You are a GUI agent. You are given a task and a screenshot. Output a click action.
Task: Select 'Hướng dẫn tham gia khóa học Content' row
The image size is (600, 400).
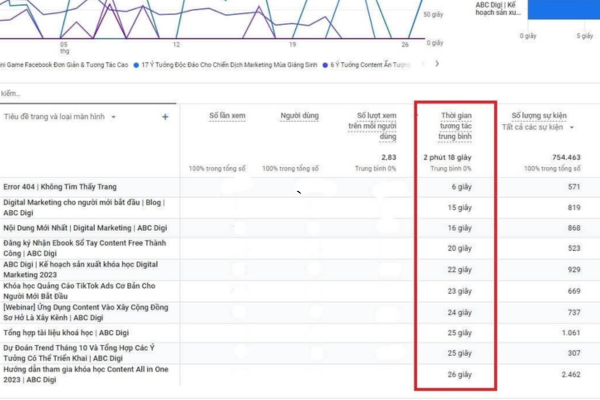tap(300, 374)
